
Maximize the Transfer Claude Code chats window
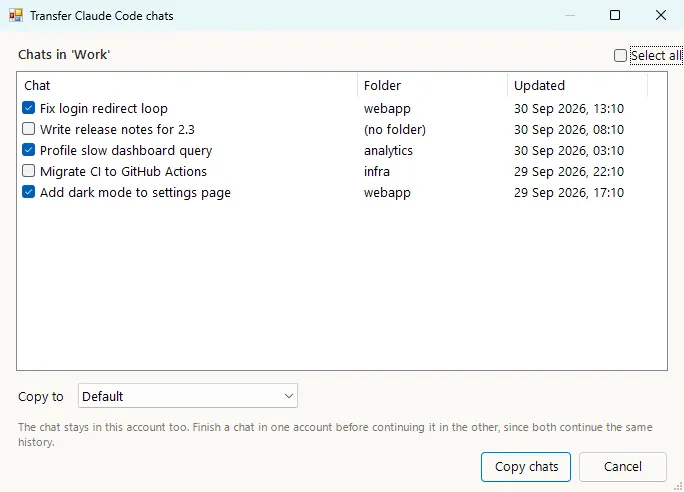[x=615, y=15]
